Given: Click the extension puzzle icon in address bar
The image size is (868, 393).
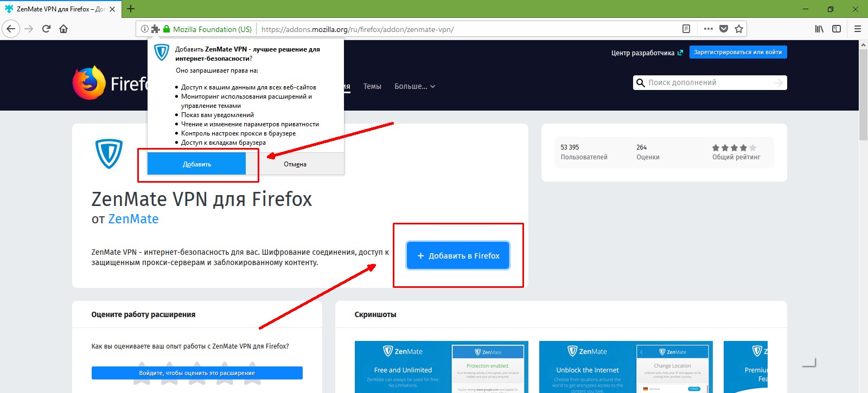Looking at the screenshot, I should (155, 29).
